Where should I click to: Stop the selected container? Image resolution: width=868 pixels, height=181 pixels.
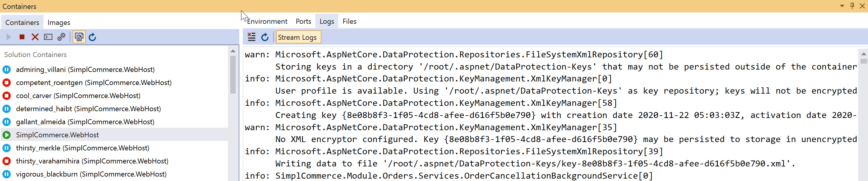pyautogui.click(x=22, y=37)
